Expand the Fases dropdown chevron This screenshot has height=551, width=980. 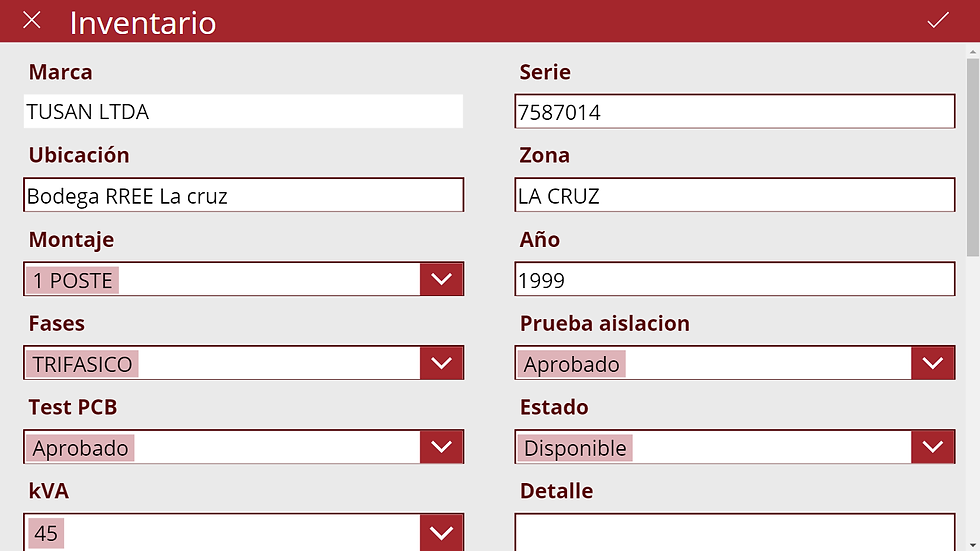point(441,364)
